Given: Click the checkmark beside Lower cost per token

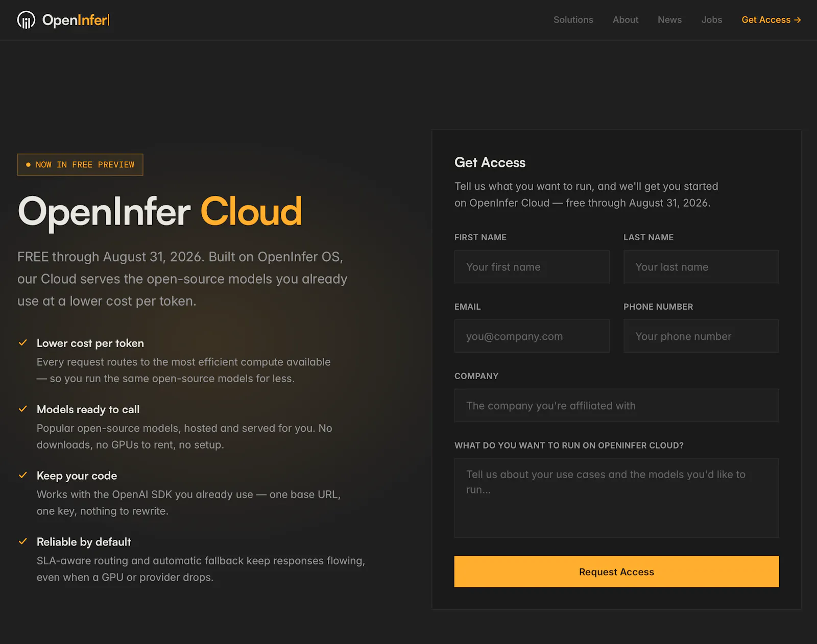Looking at the screenshot, I should pos(22,343).
